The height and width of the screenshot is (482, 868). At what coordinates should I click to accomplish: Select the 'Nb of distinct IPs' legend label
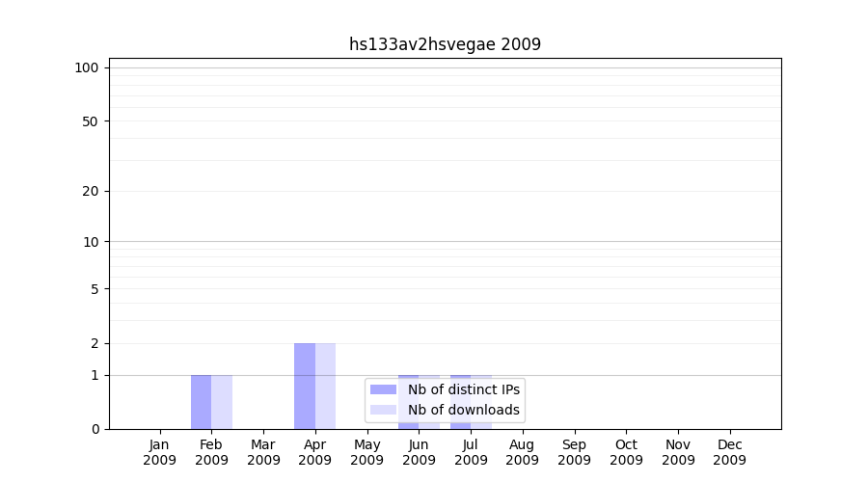click(464, 389)
